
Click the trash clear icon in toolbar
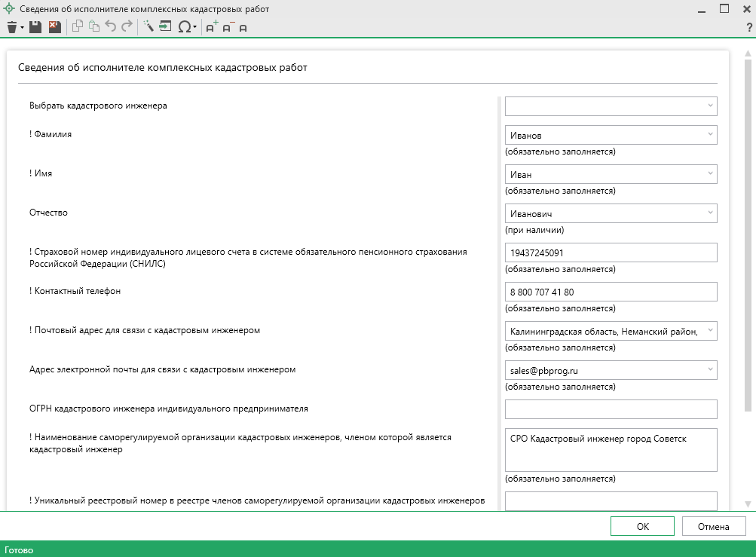pos(11,27)
